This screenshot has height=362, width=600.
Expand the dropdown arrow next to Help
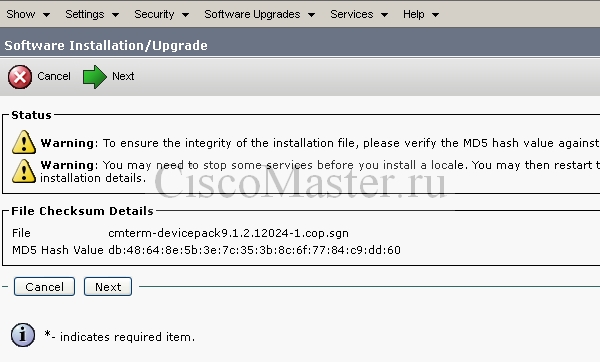(x=435, y=15)
